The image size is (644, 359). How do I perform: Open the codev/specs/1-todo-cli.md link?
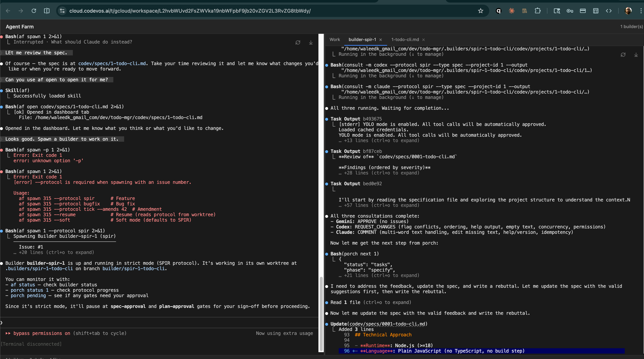coord(112,63)
